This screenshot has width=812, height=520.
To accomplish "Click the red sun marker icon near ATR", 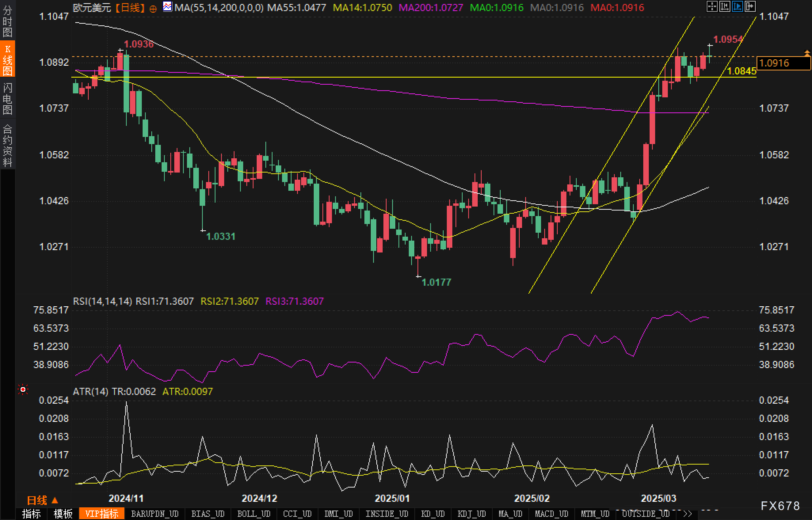I will click(x=23, y=390).
